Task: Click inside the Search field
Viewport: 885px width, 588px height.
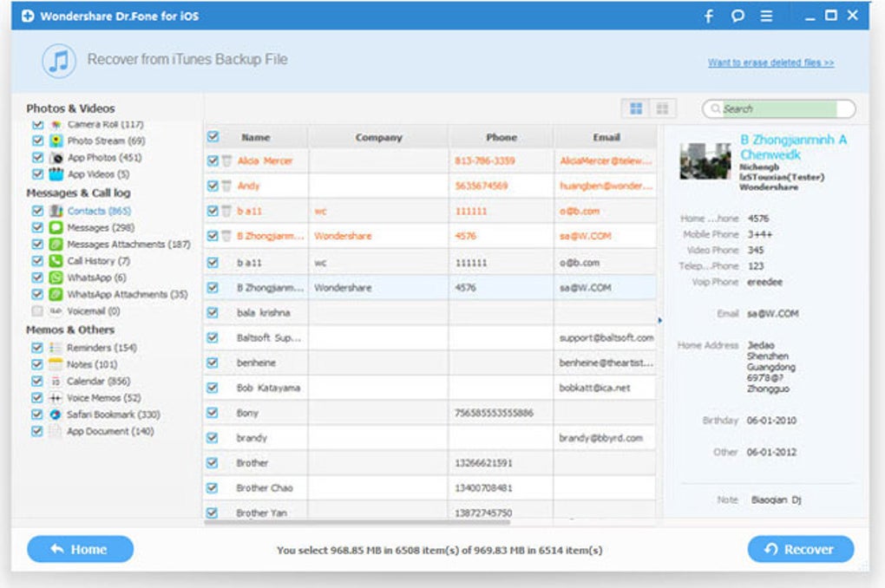Action: (x=778, y=108)
